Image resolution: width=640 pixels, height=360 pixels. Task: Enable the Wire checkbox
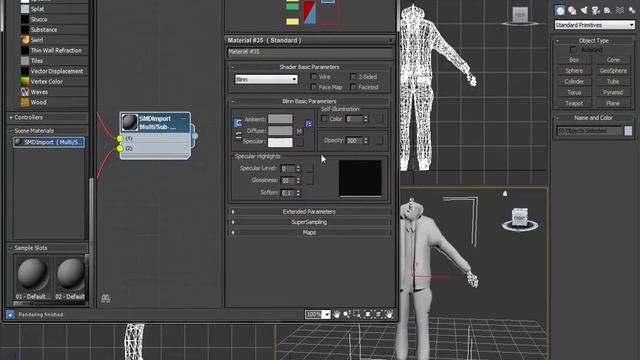(x=314, y=77)
